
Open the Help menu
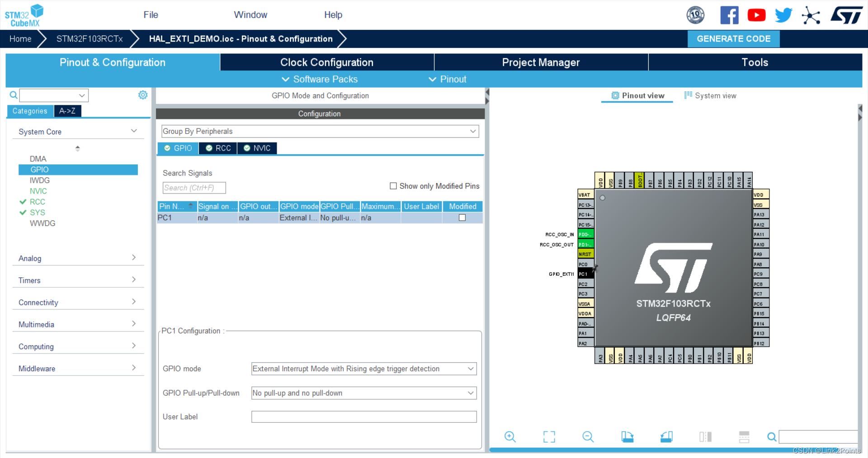(x=333, y=14)
